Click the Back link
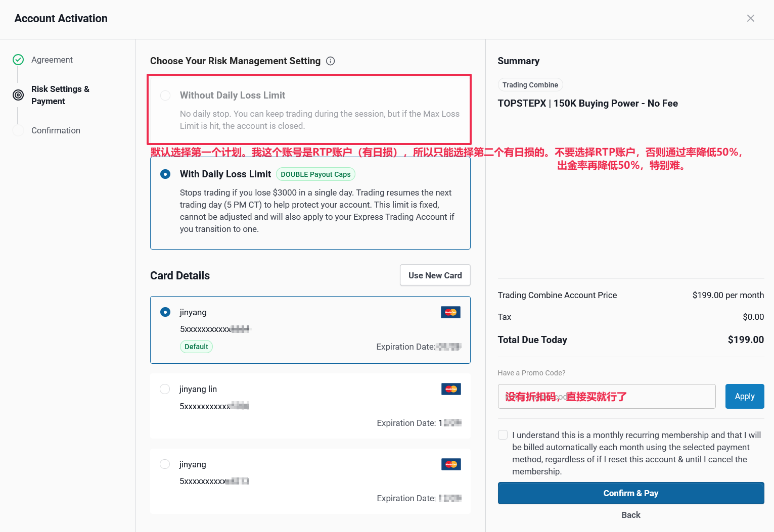 (x=631, y=515)
